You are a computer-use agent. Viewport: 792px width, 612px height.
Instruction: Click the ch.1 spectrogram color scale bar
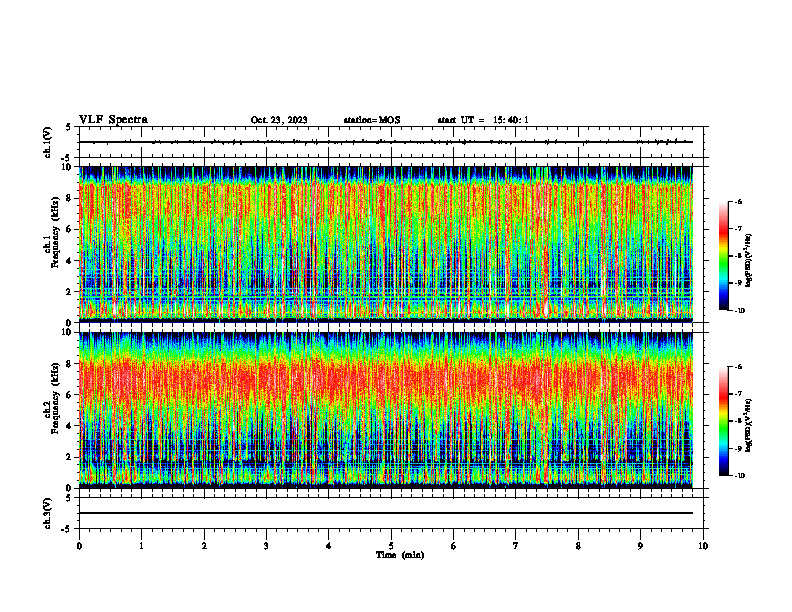[x=724, y=256]
